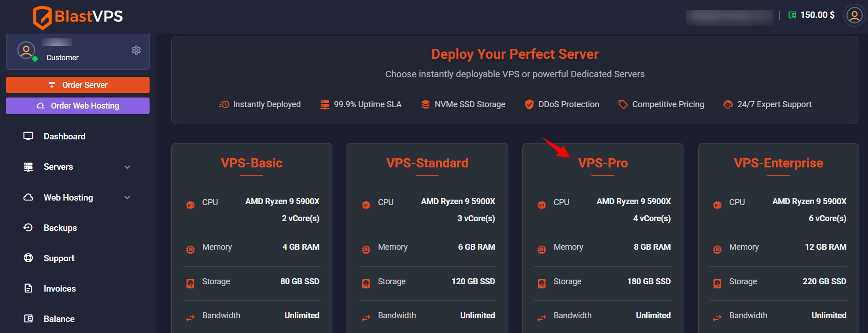This screenshot has height=333, width=868.
Task: Click the VPS-Enterprise Memory icon
Action: (x=717, y=250)
